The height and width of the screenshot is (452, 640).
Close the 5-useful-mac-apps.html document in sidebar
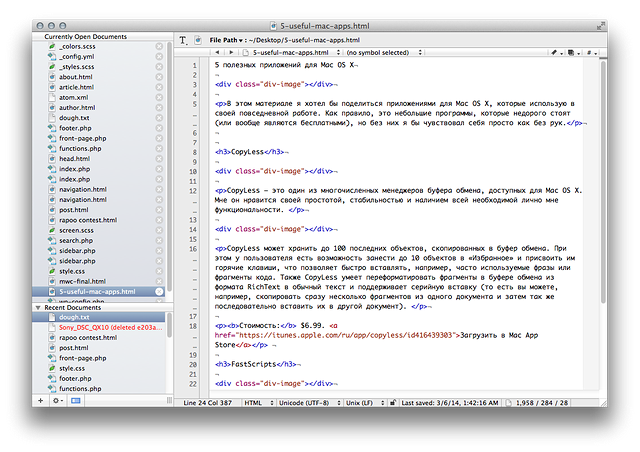(159, 292)
